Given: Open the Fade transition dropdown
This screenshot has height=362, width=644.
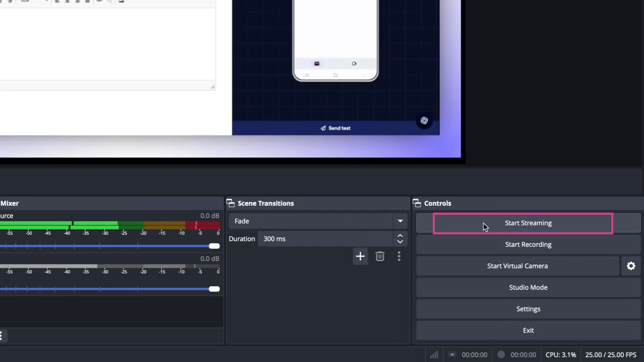Looking at the screenshot, I should click(317, 221).
